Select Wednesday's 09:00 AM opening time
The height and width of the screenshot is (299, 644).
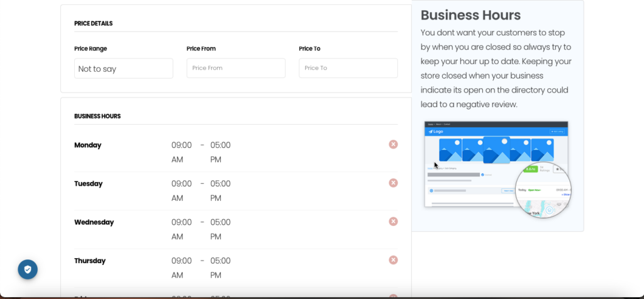click(x=182, y=229)
